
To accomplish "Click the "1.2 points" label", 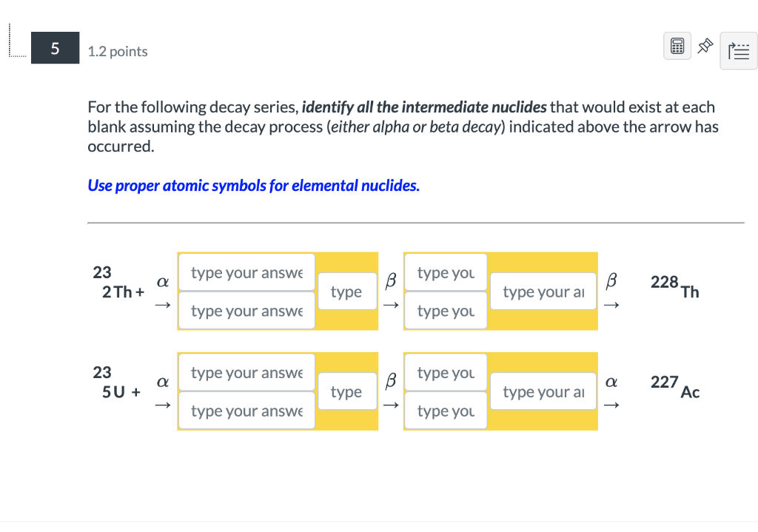I will 117,52.
